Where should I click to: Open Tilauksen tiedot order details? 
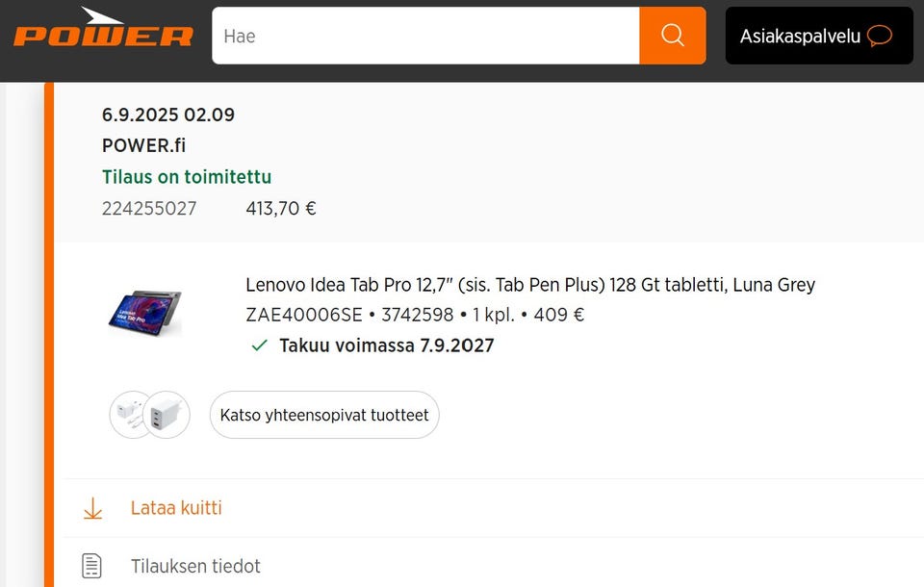195,566
